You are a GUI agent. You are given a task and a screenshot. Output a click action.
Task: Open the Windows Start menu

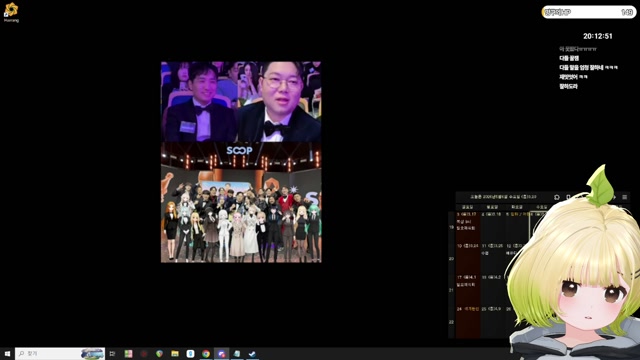point(7,353)
